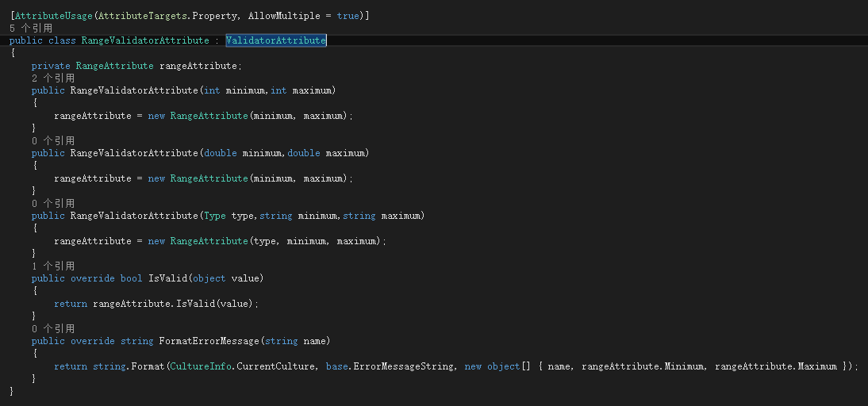Click base.ErrorMessageString in the Format call
This screenshot has height=406, width=868.
click(x=389, y=366)
